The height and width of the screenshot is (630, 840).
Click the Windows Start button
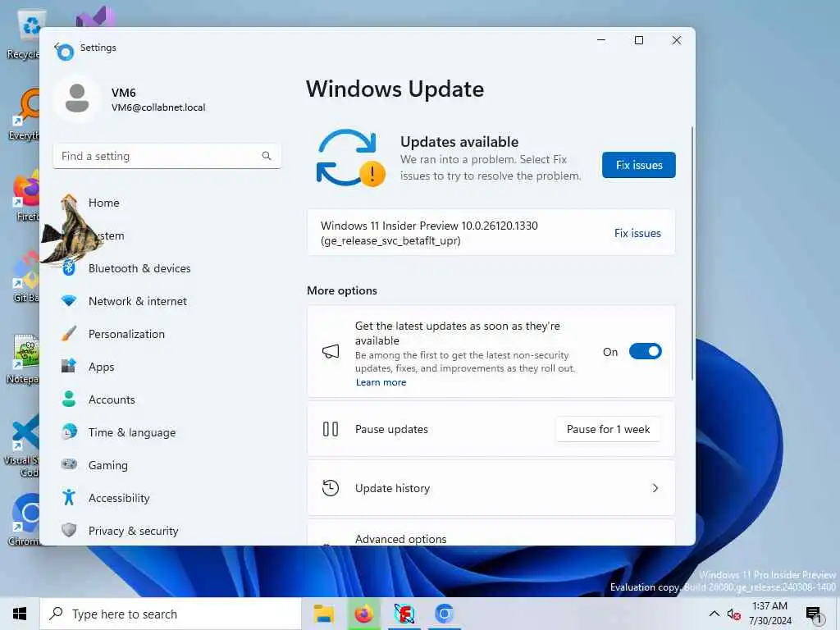pyautogui.click(x=20, y=614)
